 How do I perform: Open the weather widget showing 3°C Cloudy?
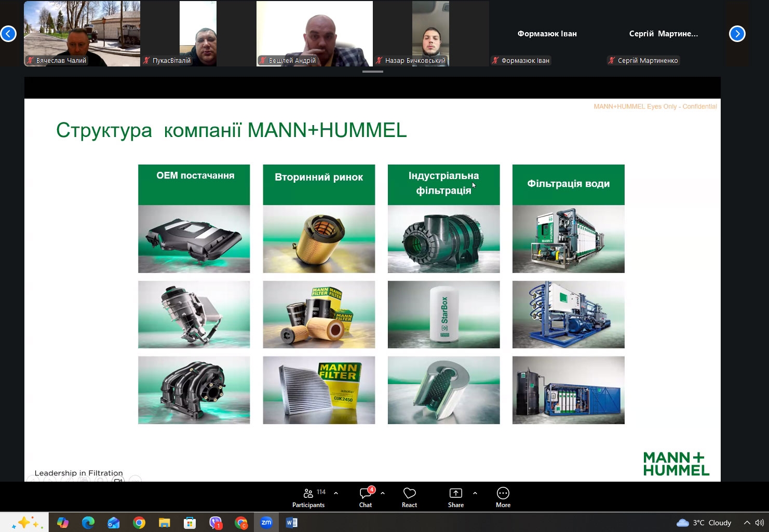point(704,523)
